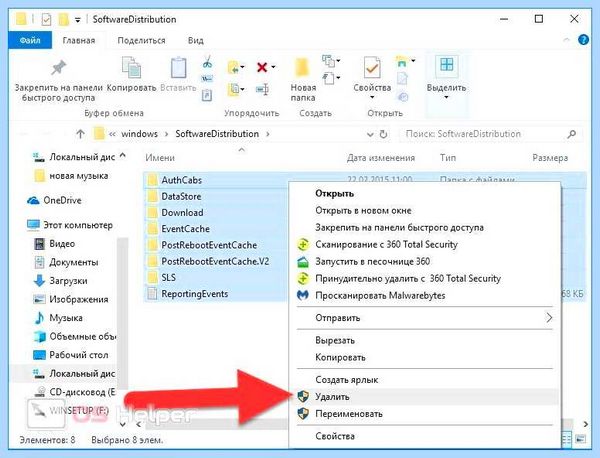Choose Свойства at context menu bottom

[x=425, y=436]
